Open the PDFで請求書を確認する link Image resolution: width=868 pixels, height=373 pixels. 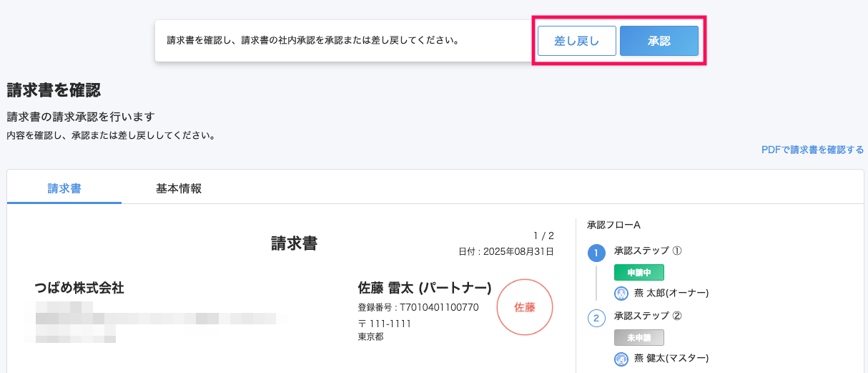(x=812, y=150)
